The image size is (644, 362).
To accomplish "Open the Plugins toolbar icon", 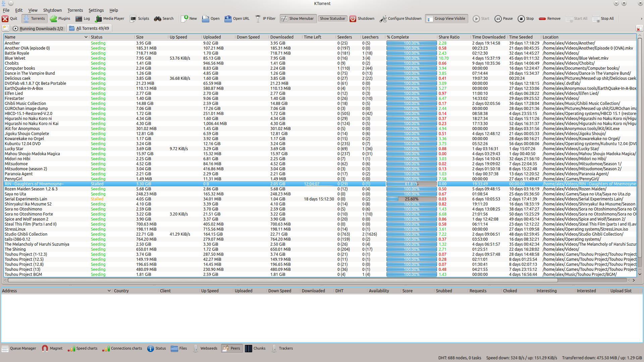I will point(60,19).
